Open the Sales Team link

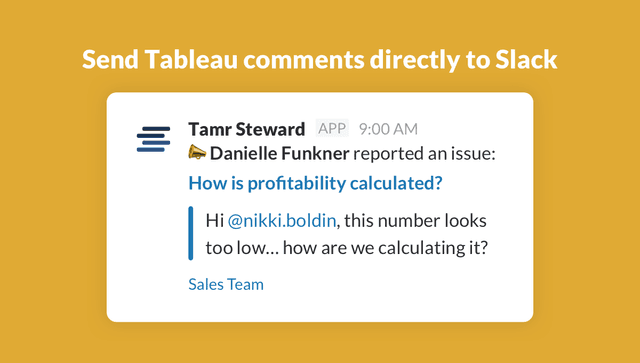coord(226,284)
